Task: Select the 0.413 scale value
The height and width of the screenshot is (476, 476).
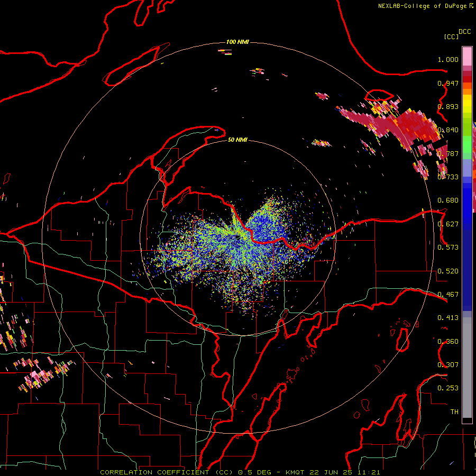Action: [448, 318]
